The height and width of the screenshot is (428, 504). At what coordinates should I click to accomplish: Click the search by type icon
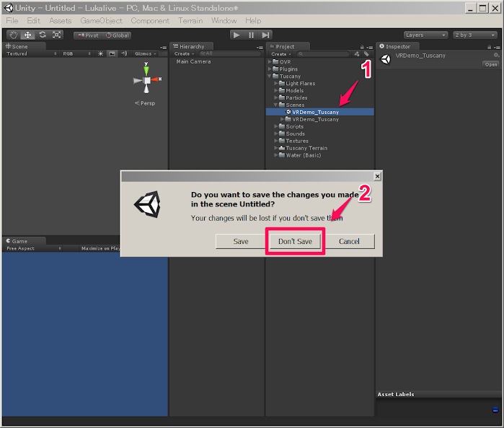click(x=357, y=53)
